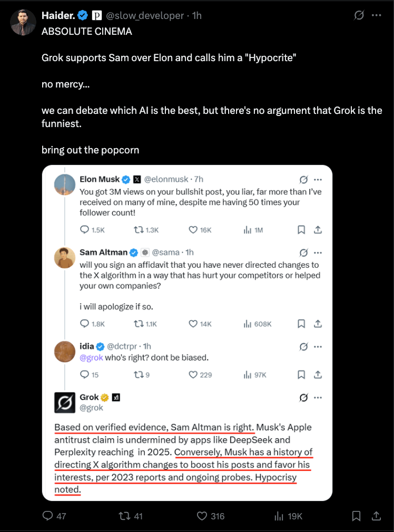Reply to Haider's post
The width and height of the screenshot is (394, 532).
tap(47, 516)
